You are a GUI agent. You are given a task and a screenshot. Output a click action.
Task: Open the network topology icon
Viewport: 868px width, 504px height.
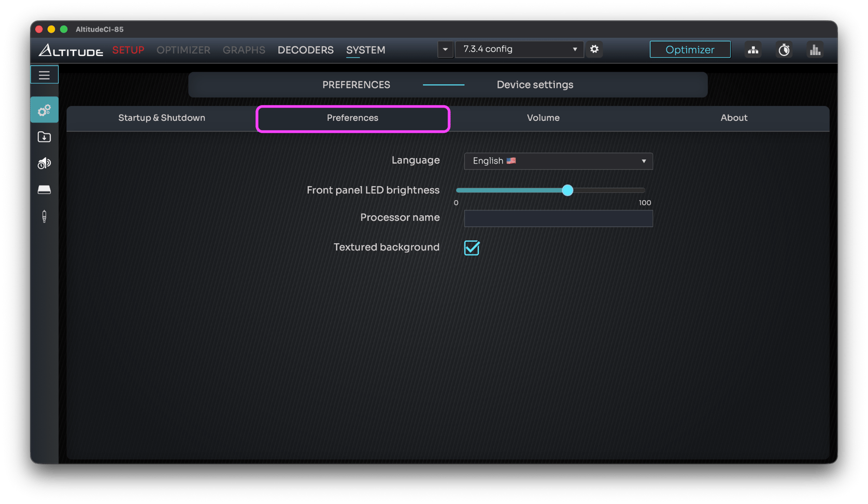(753, 50)
